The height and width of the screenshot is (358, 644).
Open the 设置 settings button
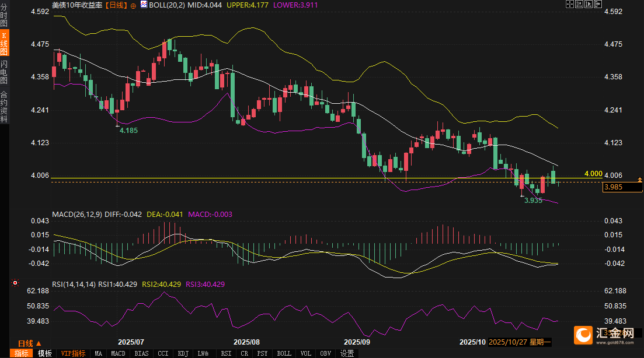[x=347, y=353]
